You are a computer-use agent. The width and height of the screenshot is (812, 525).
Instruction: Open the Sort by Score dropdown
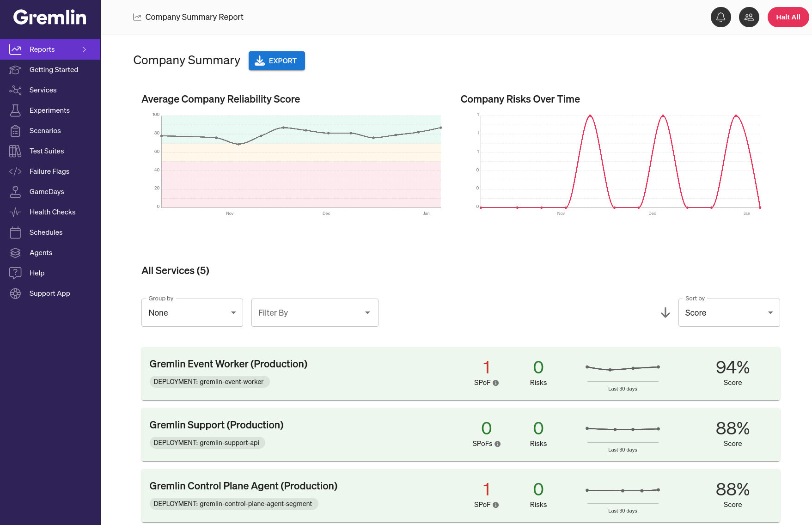pos(729,312)
